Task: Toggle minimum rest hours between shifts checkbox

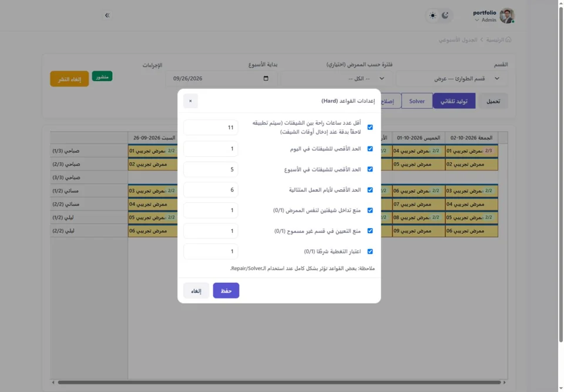Action: pyautogui.click(x=370, y=128)
